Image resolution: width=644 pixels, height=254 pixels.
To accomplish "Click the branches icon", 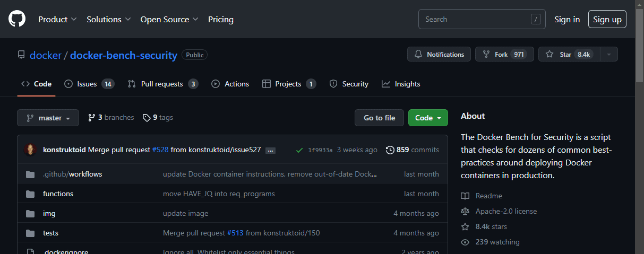I will 92,118.
